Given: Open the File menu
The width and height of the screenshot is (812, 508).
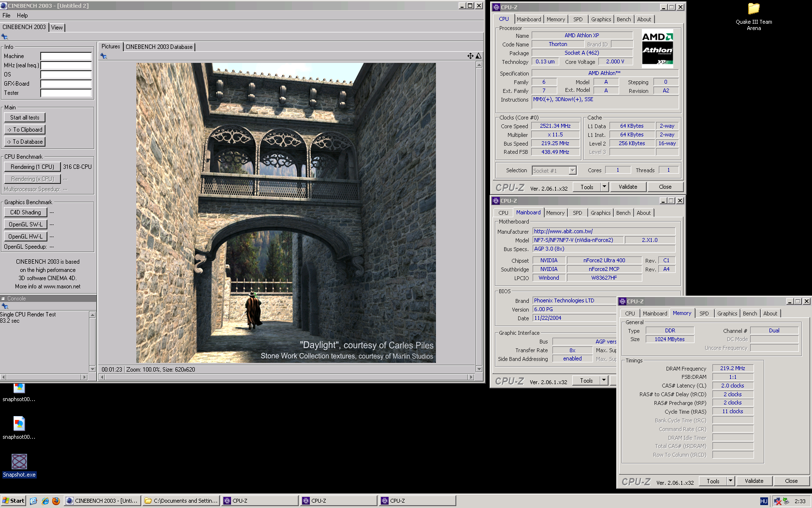Looking at the screenshot, I should tap(6, 15).
